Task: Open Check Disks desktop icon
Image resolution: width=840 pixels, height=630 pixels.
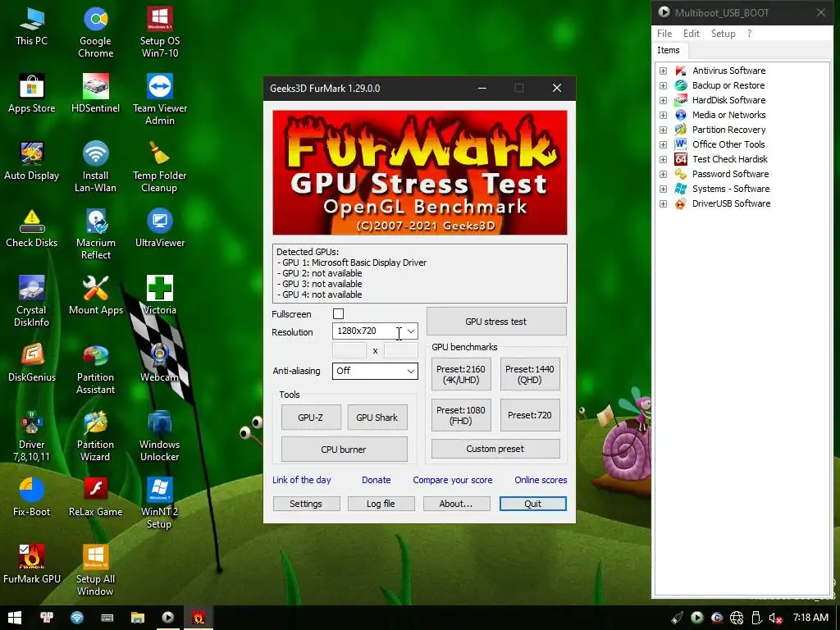Action: pos(32,229)
